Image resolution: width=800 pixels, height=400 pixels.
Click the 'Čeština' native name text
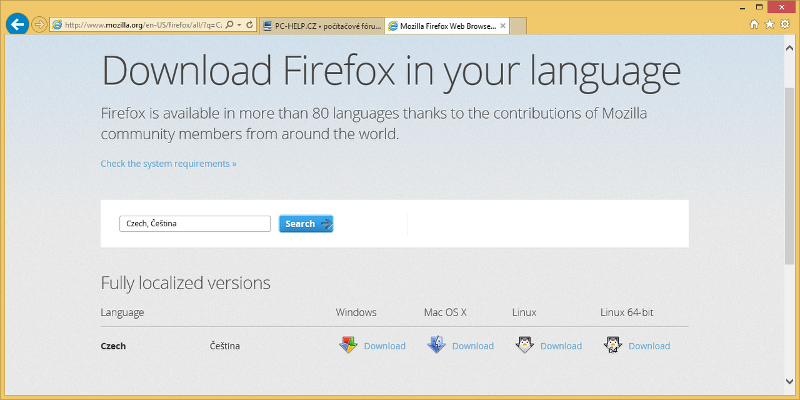(x=225, y=346)
